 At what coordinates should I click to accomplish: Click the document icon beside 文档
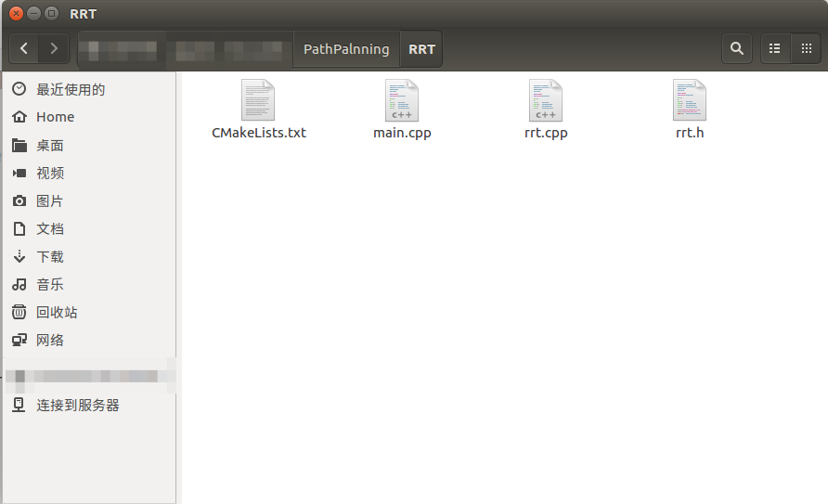coord(19,228)
